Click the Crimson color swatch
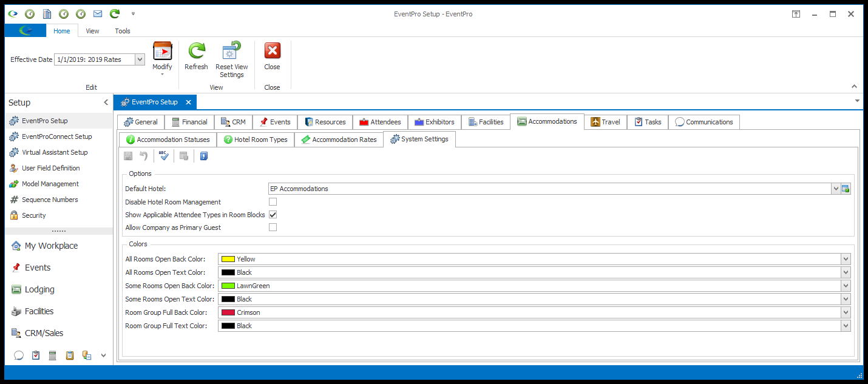The height and width of the screenshot is (384, 868). [228, 312]
